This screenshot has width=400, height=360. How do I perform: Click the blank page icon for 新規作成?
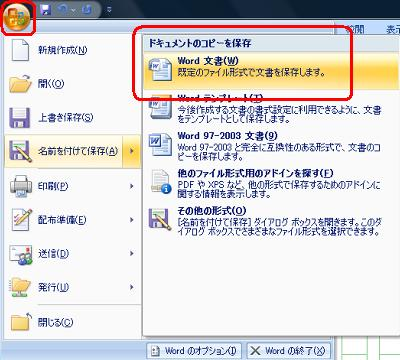pyautogui.click(x=20, y=50)
